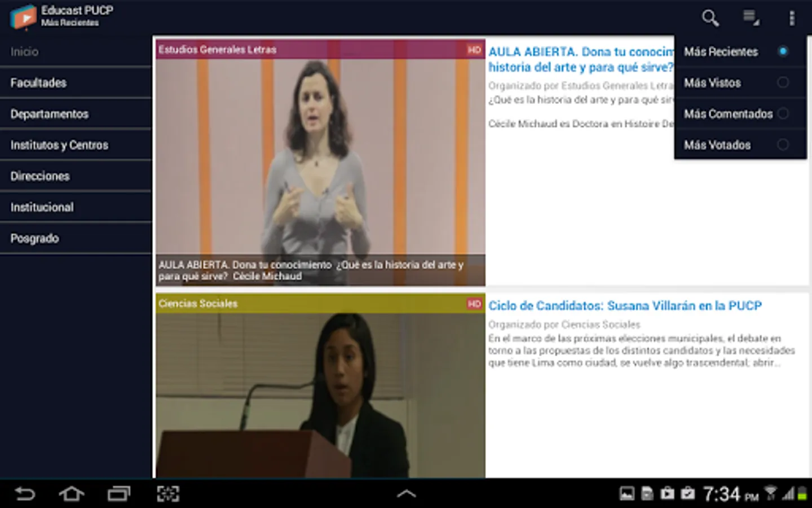Open the recent apps button
Screen dimensions: 812x508
(119, 494)
